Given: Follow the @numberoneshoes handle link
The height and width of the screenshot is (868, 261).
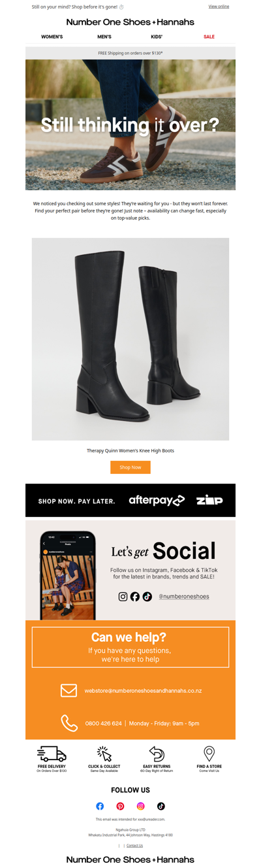Looking at the screenshot, I should [184, 596].
